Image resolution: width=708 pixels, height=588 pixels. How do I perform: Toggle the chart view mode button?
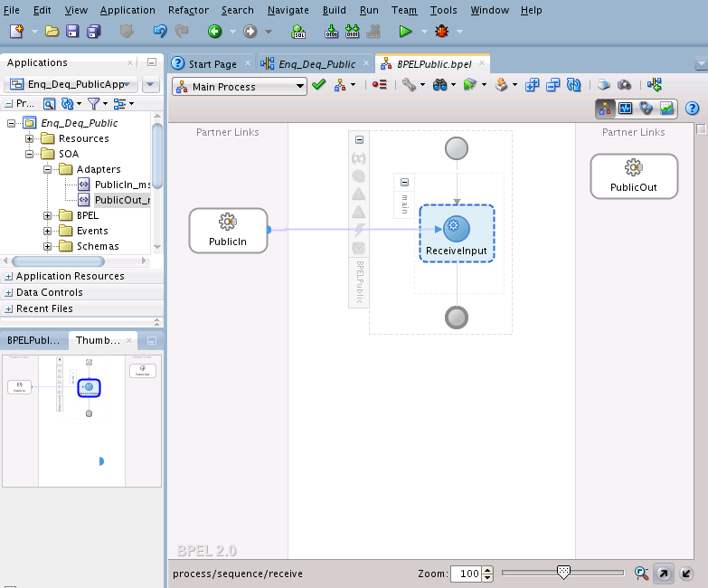(666, 109)
